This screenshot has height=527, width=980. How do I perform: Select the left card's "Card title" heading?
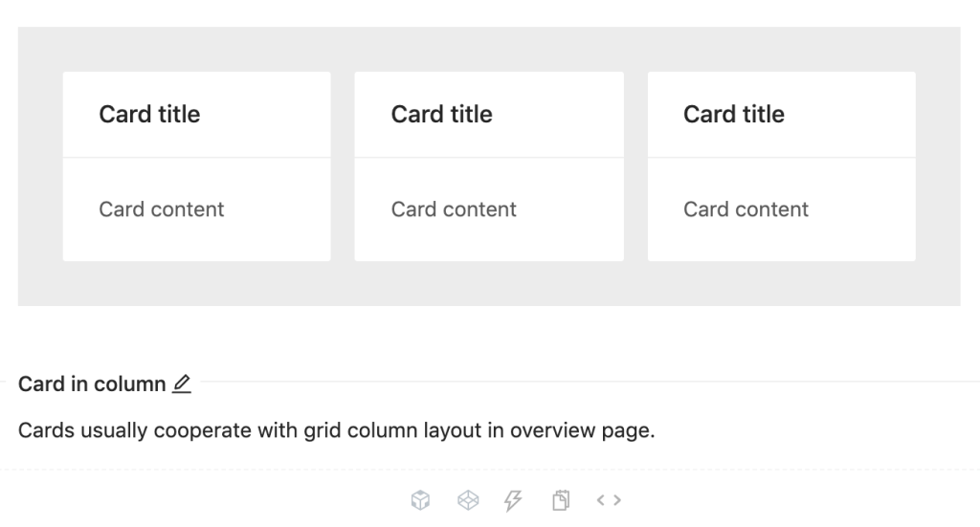149,115
